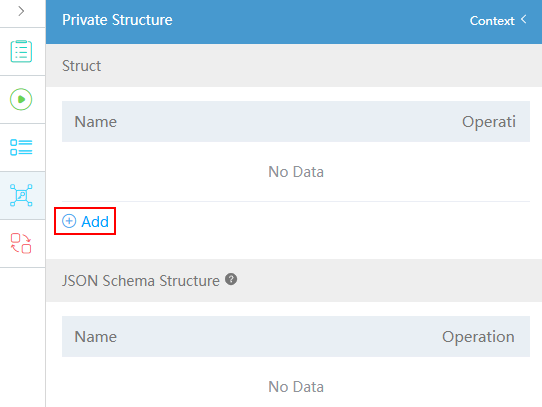Open the blue bulleted list sidebar icon
542x407 pixels.
(21, 147)
